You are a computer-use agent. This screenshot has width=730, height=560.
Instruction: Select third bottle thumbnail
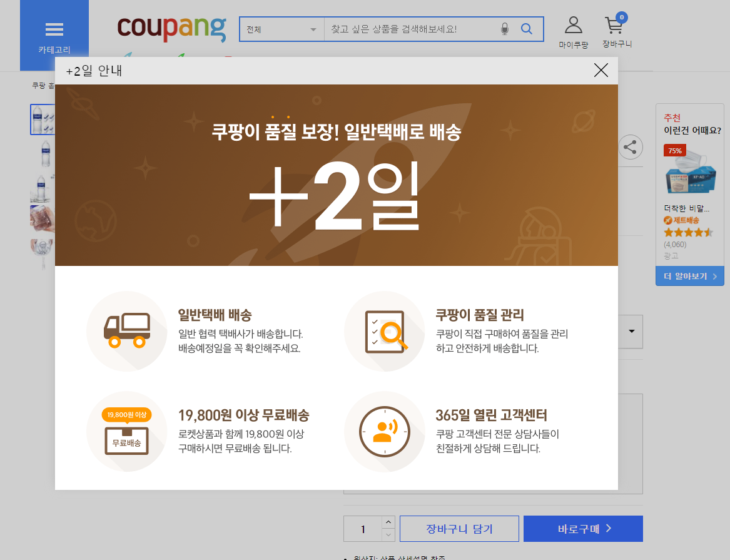43,188
